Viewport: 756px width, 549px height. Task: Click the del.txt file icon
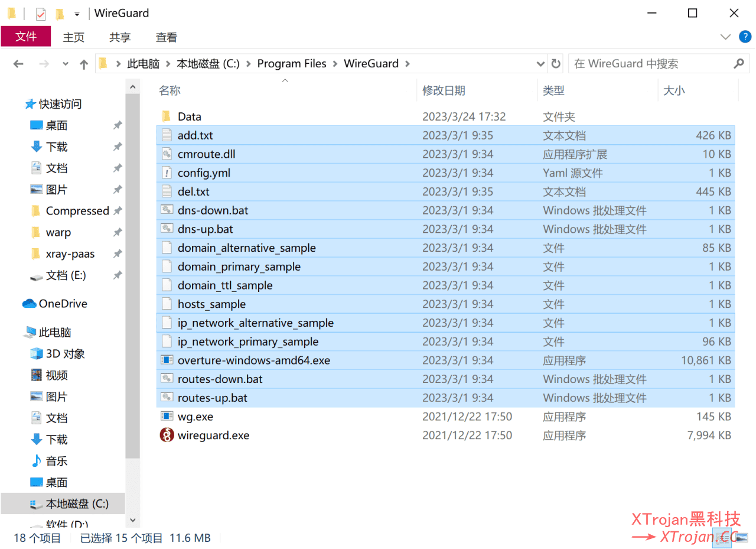167,191
